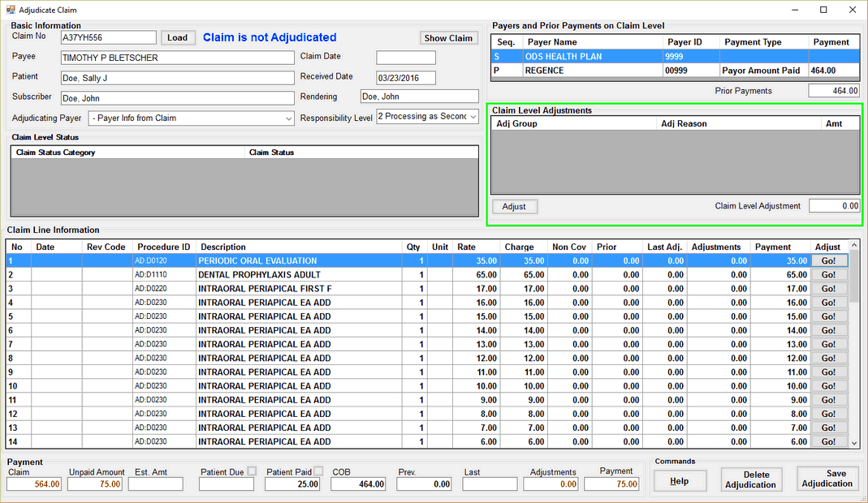This screenshot has height=503, width=868.
Task: Toggle the Patient Paid checkbox
Action: click(x=318, y=471)
